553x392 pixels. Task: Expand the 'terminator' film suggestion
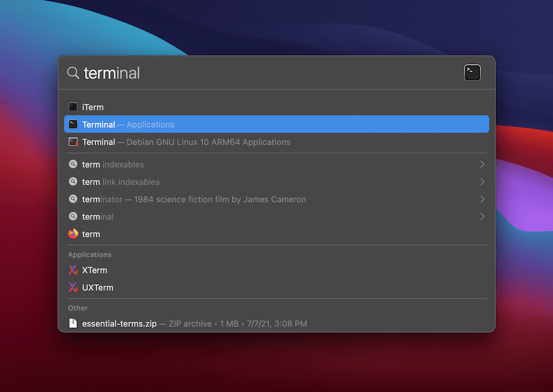(x=482, y=199)
